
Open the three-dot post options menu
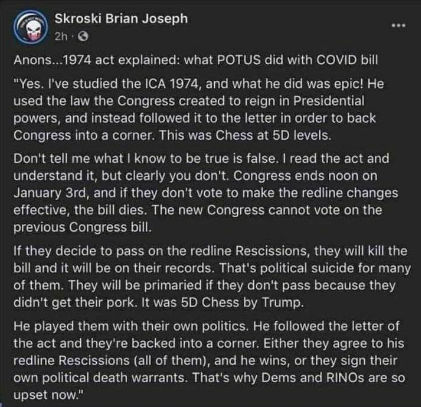coord(399,25)
